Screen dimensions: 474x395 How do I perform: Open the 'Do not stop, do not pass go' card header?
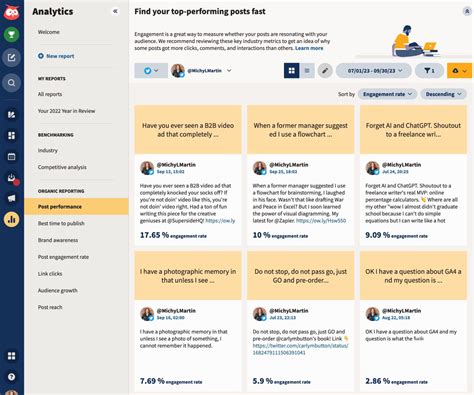pyautogui.click(x=301, y=276)
